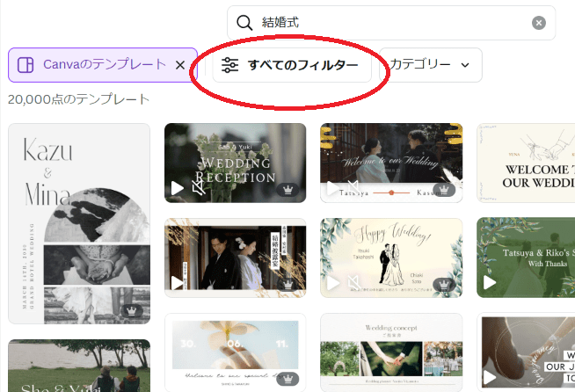Click the magnifier search icon
The width and height of the screenshot is (575, 392).
pyautogui.click(x=244, y=23)
